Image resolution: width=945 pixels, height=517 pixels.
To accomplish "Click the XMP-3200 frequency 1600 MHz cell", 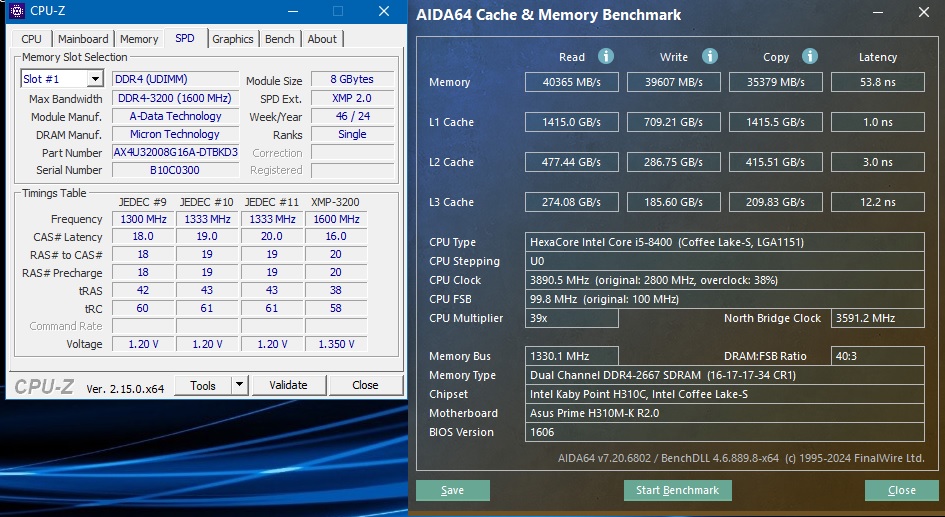I will [x=336, y=219].
